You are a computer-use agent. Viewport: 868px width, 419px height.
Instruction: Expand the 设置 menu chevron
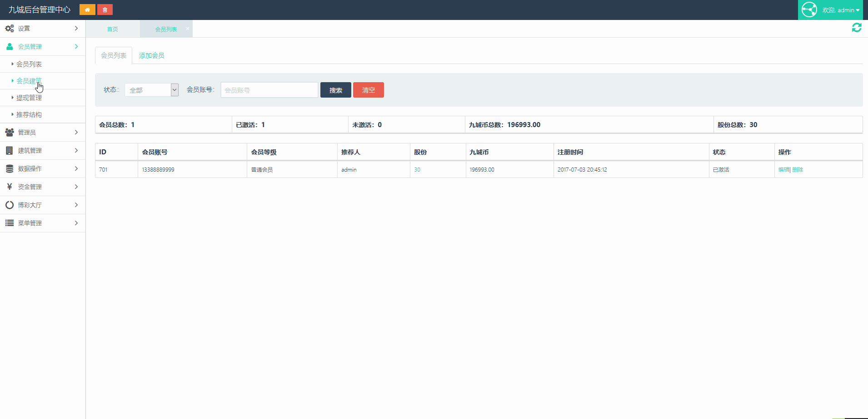coord(76,28)
